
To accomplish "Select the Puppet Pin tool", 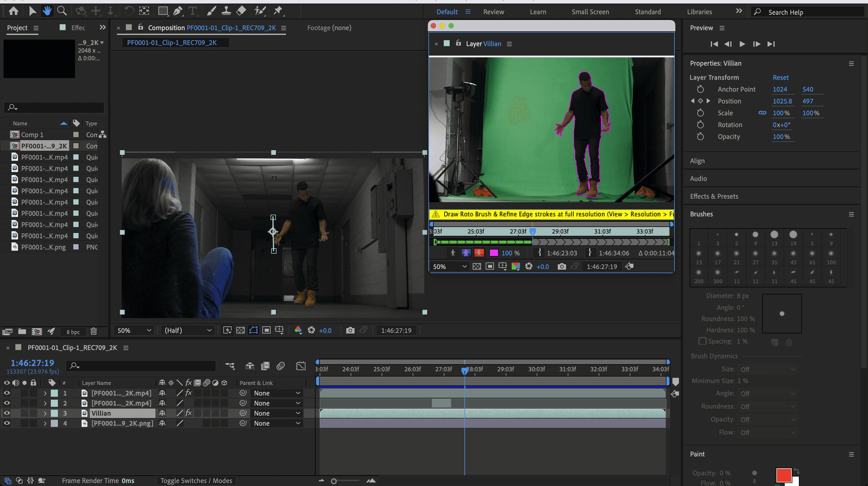I will tap(278, 11).
